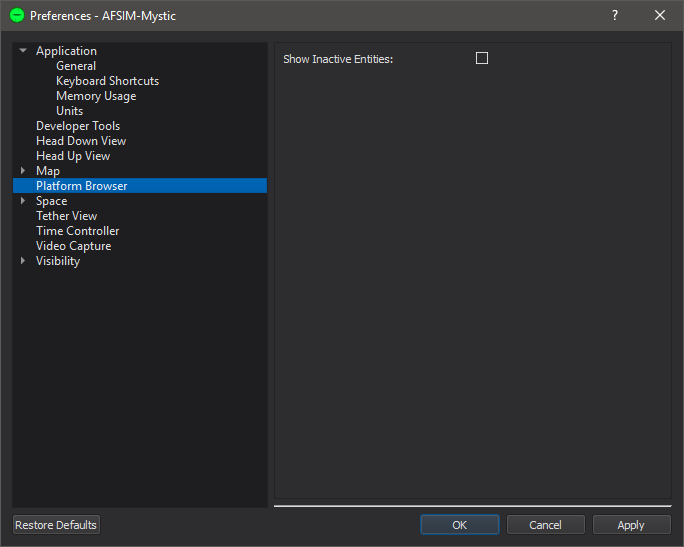684x547 pixels.
Task: Open Keyboard Shortcuts preferences
Action: (x=107, y=81)
